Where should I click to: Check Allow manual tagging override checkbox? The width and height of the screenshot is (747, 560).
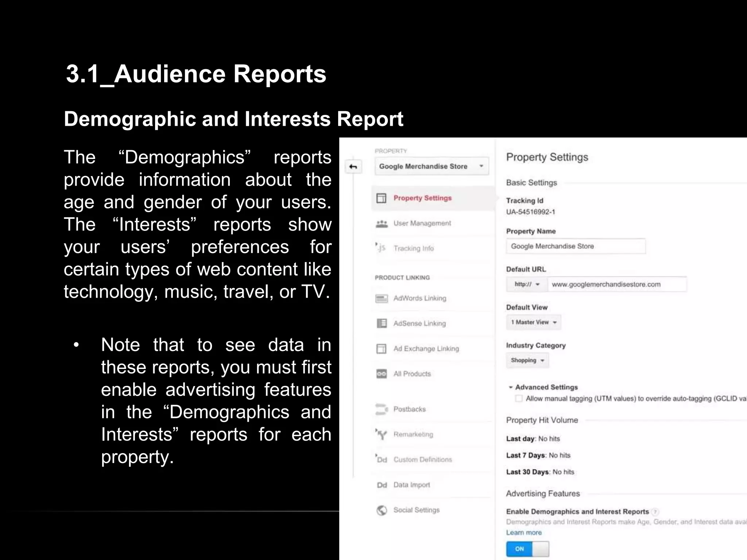coord(518,398)
